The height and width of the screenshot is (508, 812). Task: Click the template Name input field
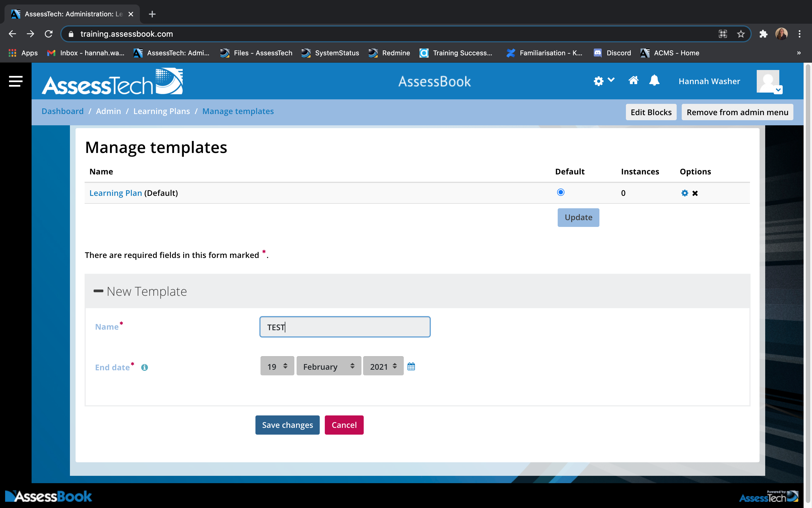point(345,327)
